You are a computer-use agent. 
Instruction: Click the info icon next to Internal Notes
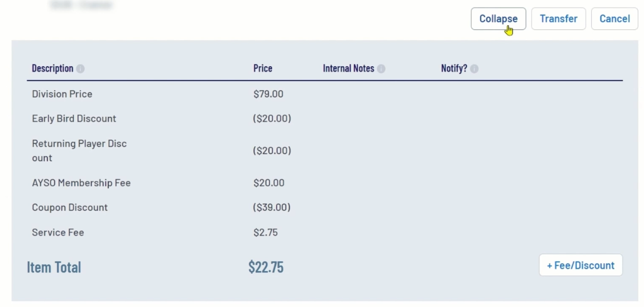[x=381, y=69]
